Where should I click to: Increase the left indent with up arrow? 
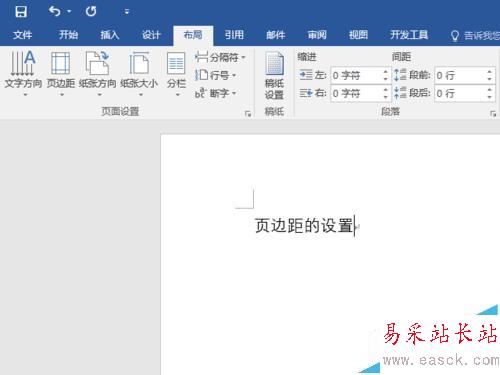pyautogui.click(x=386, y=72)
